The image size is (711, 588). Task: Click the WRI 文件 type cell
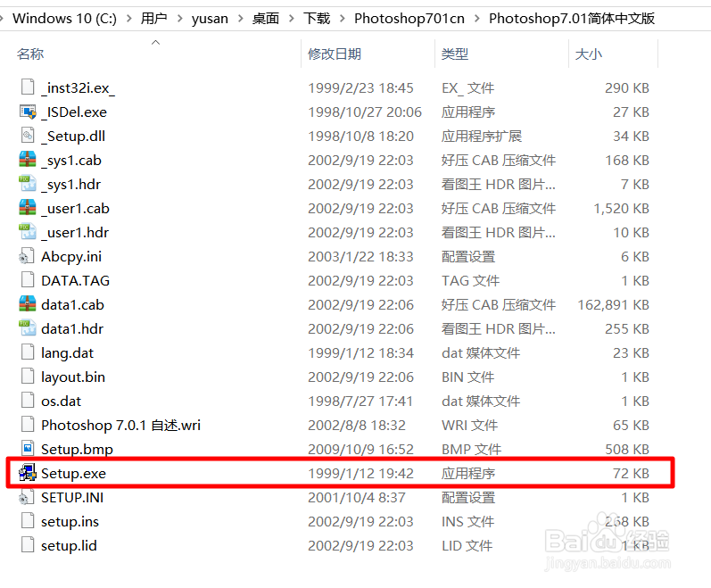pos(470,426)
